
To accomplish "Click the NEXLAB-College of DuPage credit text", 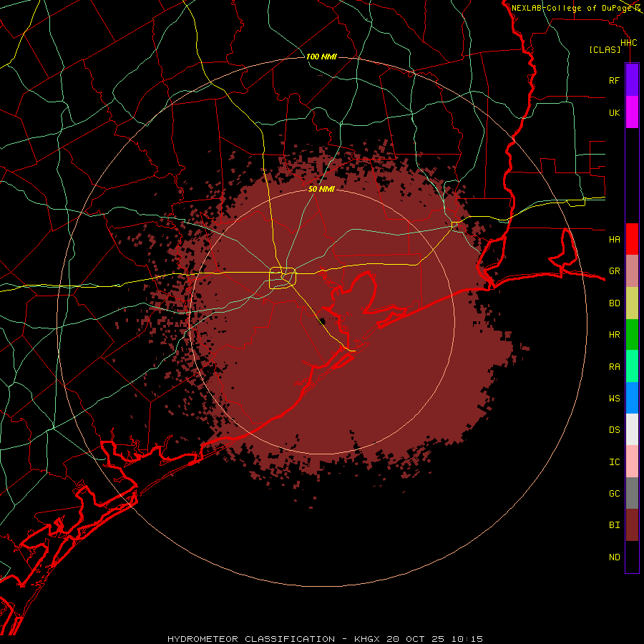I will click(572, 8).
